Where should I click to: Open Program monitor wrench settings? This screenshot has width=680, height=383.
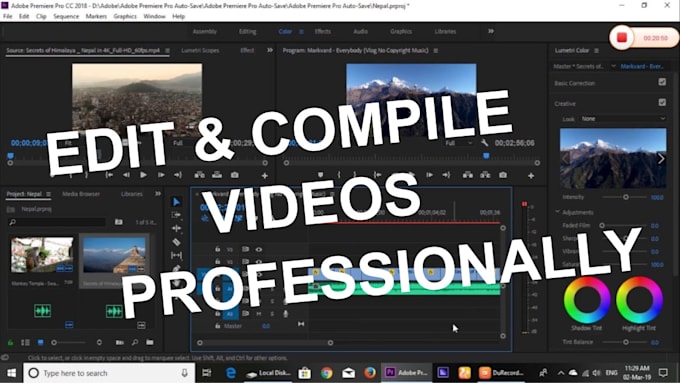click(485, 143)
